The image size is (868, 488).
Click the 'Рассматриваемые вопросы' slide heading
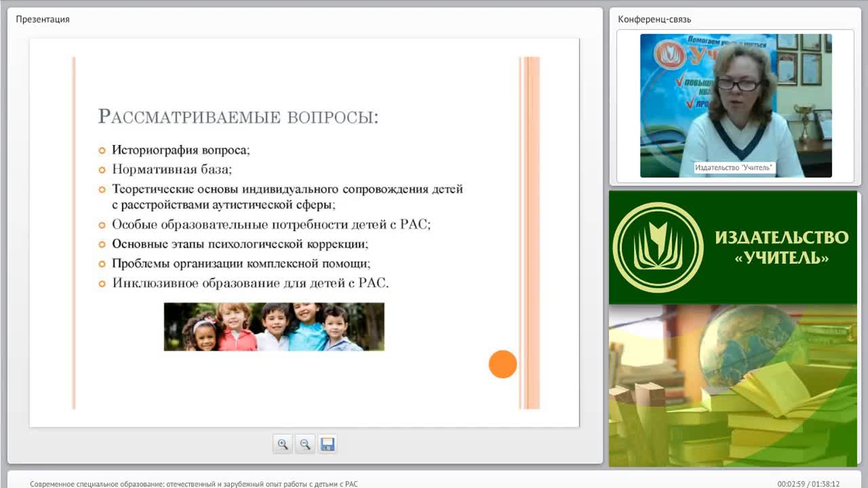tap(238, 117)
